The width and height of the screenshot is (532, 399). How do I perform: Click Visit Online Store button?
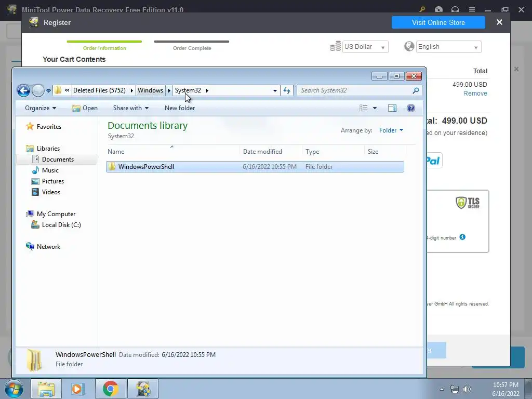(438, 22)
